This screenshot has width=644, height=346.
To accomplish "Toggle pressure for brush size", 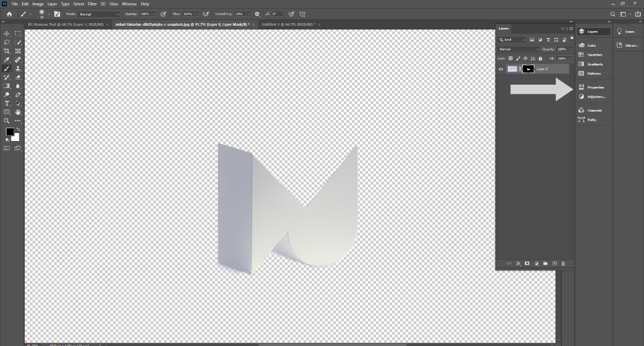I will click(x=291, y=14).
